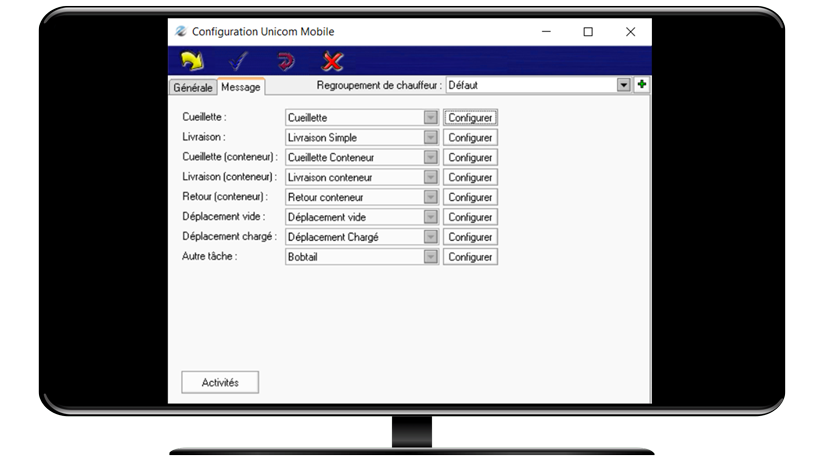Screen dimensions: 827x465
Task: Click the Configuration Unicom Mobile title icon
Action: (x=181, y=32)
